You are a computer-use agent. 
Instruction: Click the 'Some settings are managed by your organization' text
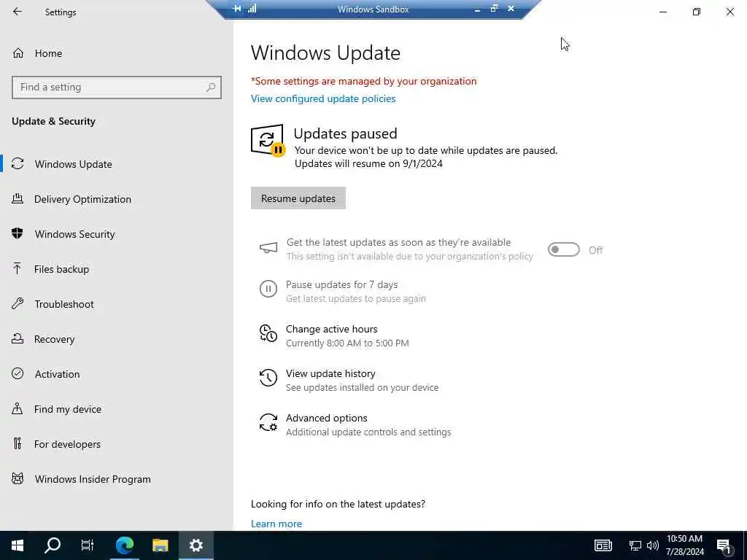click(x=363, y=81)
